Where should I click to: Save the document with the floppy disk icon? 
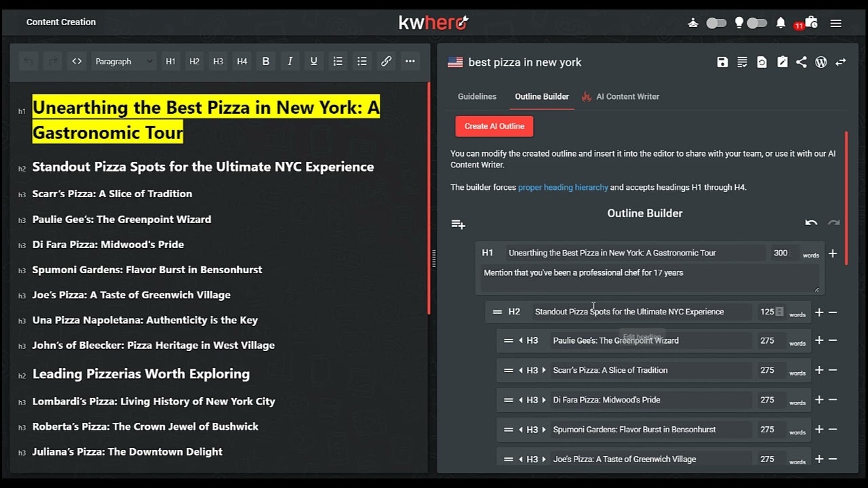click(722, 62)
